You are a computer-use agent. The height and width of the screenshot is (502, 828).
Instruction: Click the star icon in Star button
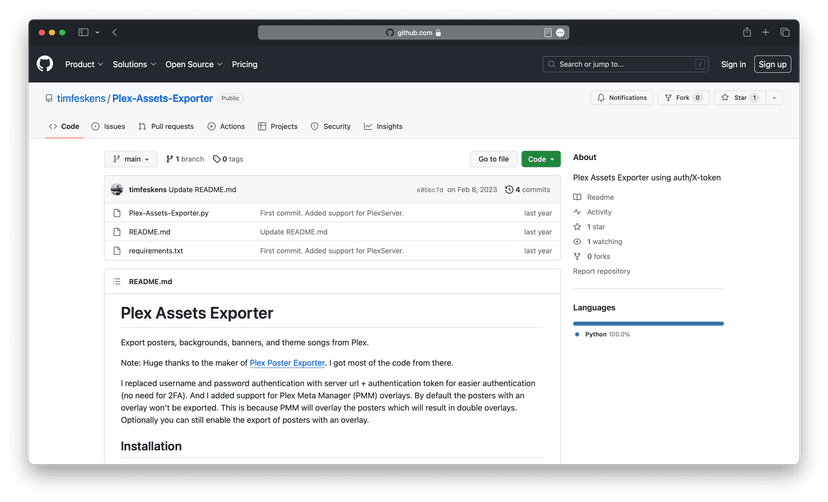pos(725,98)
